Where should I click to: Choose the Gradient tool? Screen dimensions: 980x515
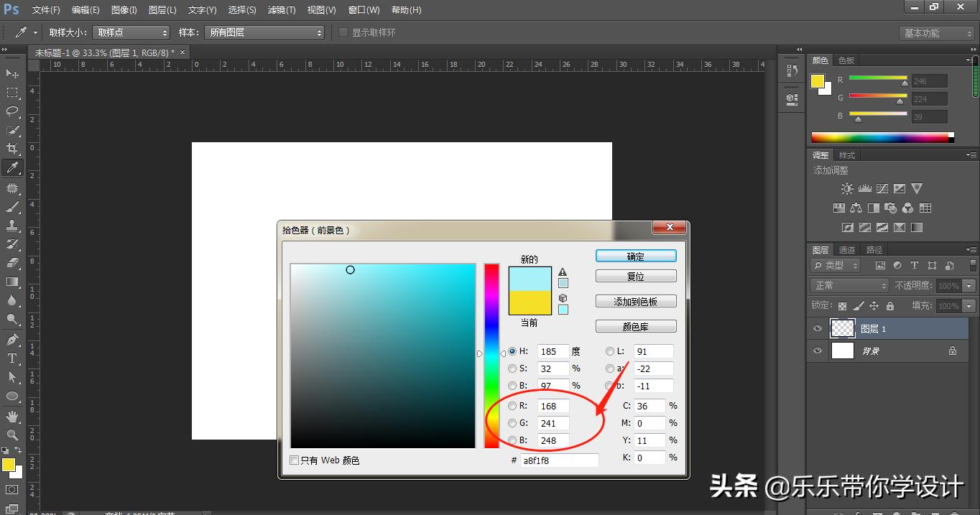tap(12, 282)
